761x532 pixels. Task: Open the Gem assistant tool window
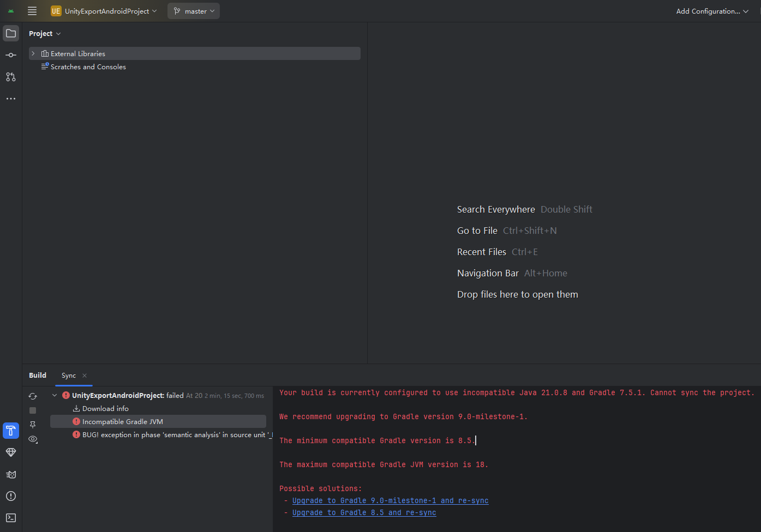11,452
